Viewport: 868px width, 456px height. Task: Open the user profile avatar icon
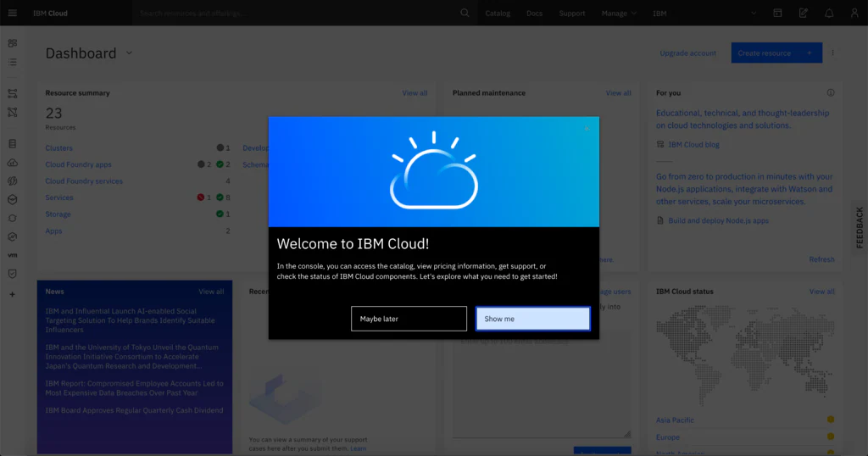[x=854, y=13]
